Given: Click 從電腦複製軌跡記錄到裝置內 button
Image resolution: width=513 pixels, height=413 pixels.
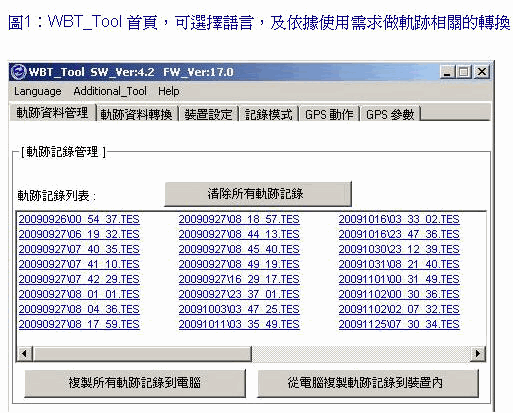Looking at the screenshot, I should 368,383.
